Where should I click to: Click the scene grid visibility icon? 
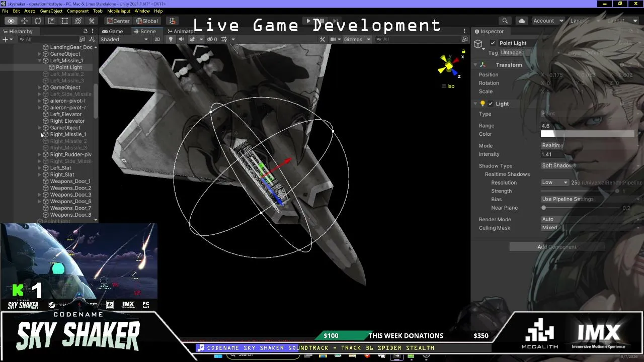point(224,39)
